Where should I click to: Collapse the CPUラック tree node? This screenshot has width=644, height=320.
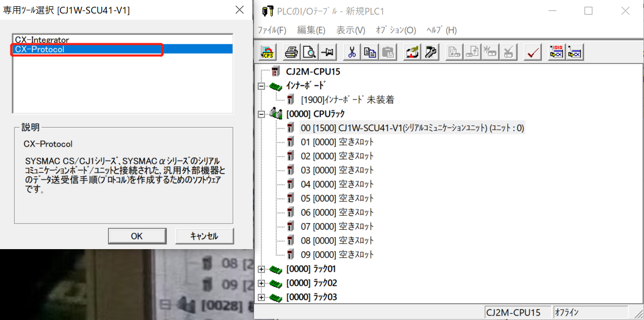261,114
